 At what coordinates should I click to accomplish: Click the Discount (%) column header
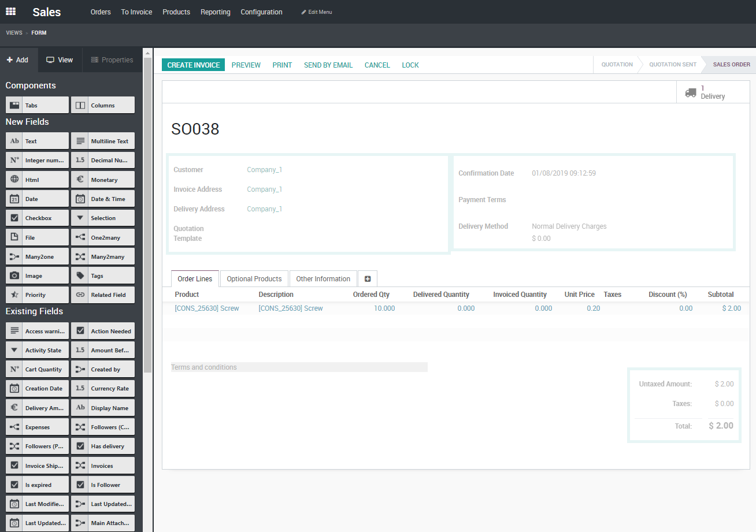click(x=668, y=295)
